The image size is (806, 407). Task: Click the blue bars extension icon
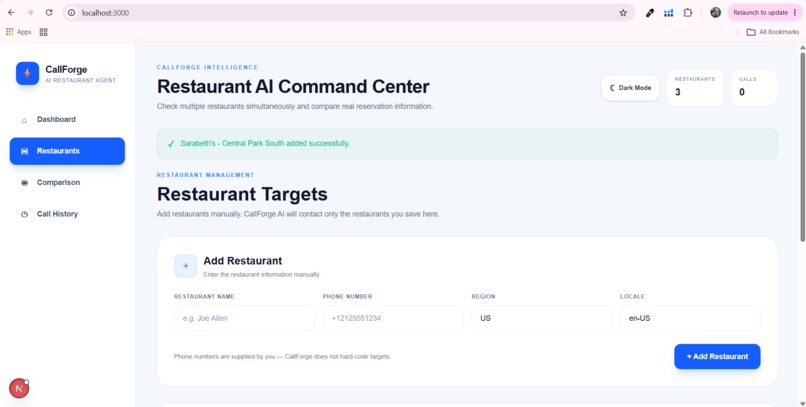pyautogui.click(x=668, y=13)
